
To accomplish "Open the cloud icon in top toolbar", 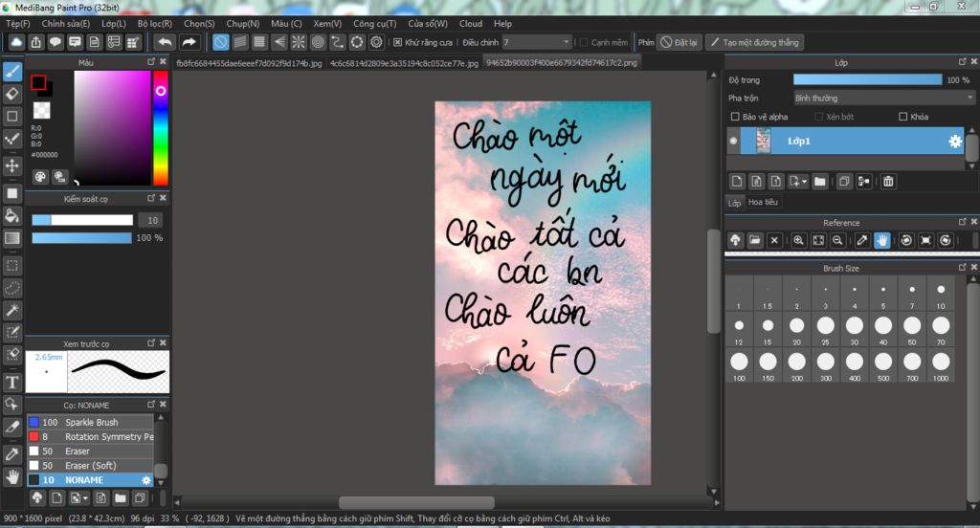I will pyautogui.click(x=16, y=42).
